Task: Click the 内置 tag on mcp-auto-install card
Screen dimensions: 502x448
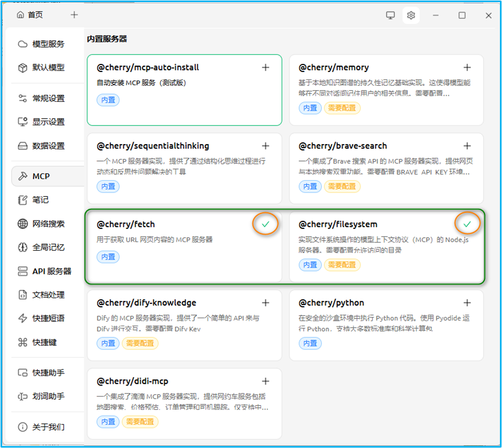Action: pyautogui.click(x=108, y=100)
